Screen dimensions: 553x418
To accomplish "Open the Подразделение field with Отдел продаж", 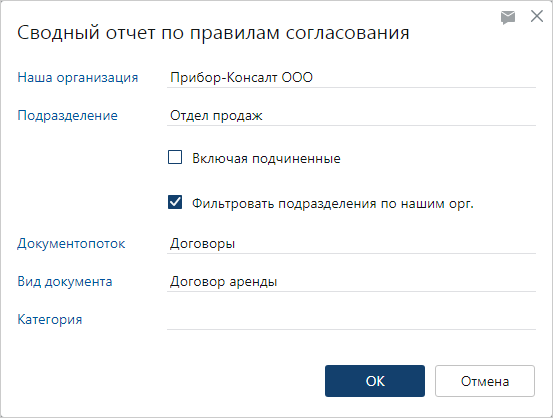I will tap(351, 115).
